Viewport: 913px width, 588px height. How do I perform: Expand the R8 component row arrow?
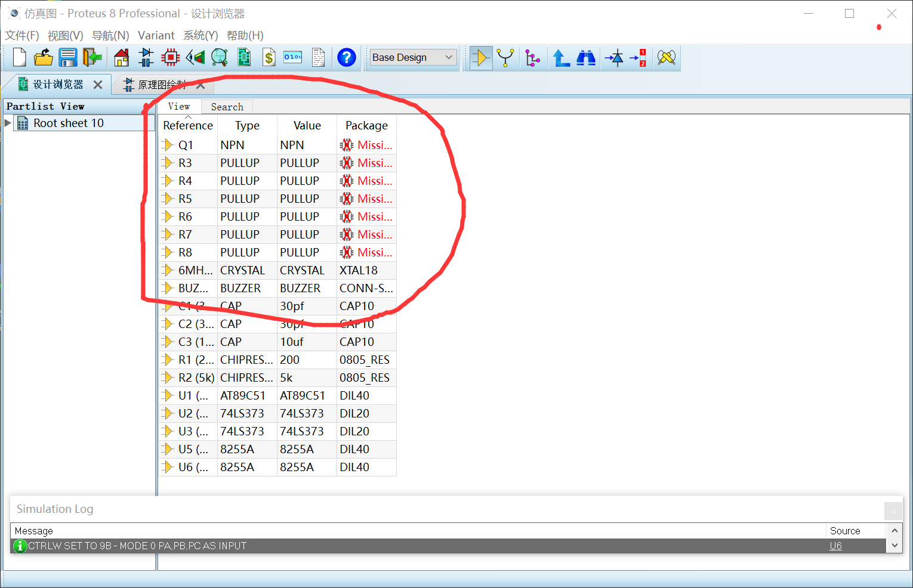168,252
